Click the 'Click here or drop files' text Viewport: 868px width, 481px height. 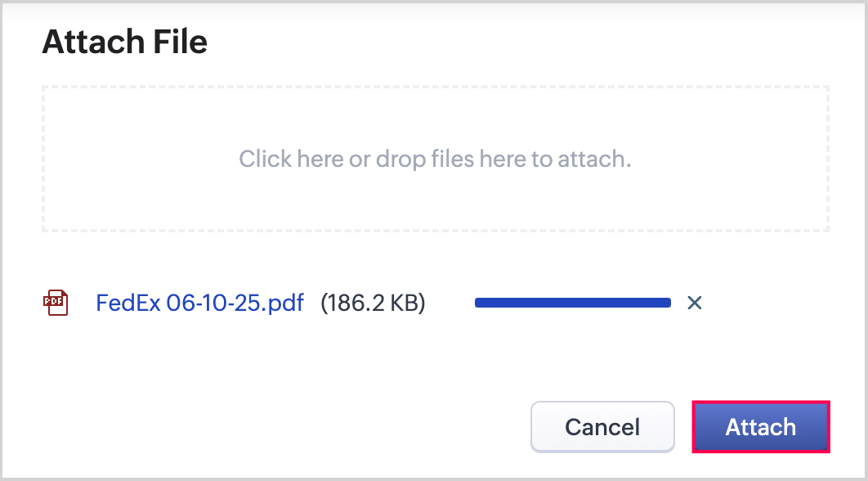[x=435, y=159]
